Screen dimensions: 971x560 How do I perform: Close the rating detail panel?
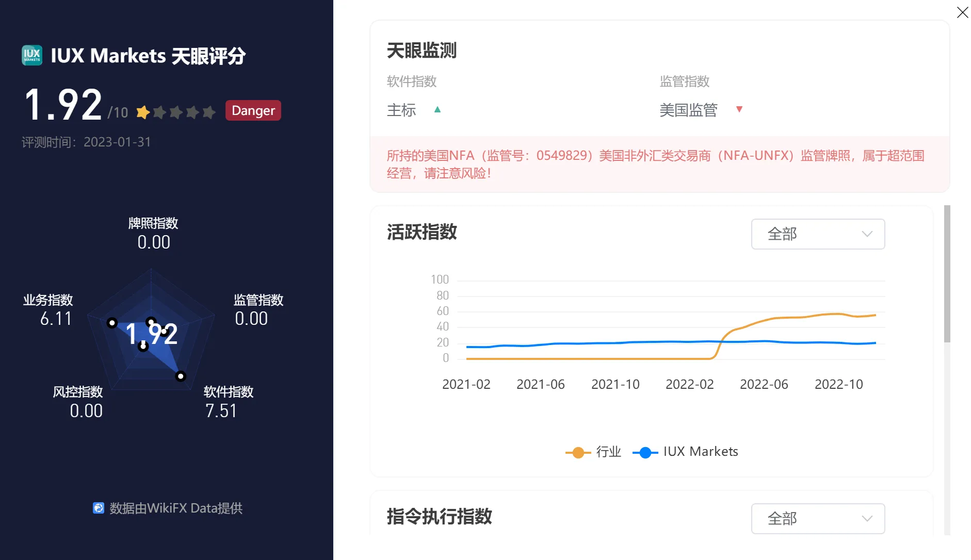coord(962,12)
